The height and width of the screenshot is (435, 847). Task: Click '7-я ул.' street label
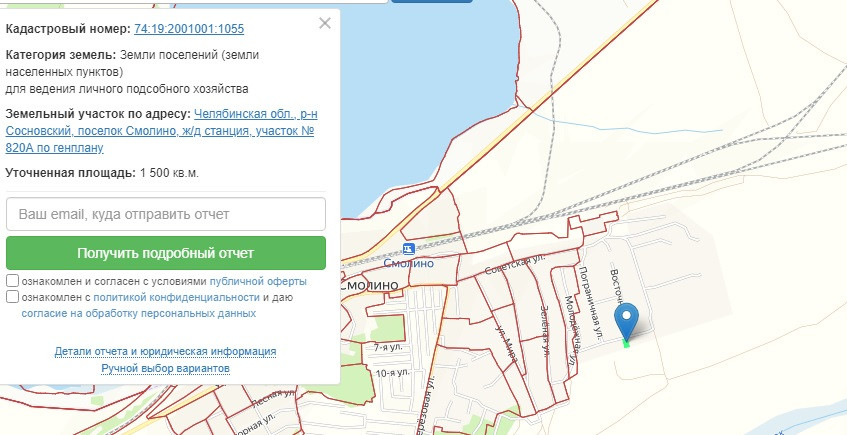388,347
